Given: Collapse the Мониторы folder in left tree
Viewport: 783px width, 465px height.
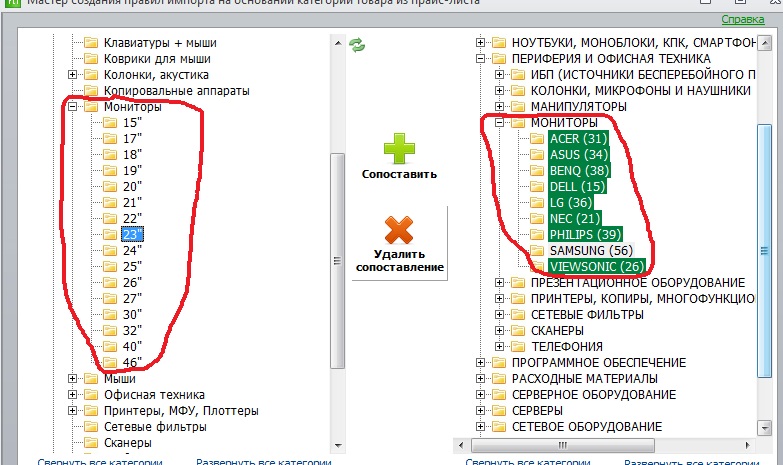Looking at the screenshot, I should point(72,106).
